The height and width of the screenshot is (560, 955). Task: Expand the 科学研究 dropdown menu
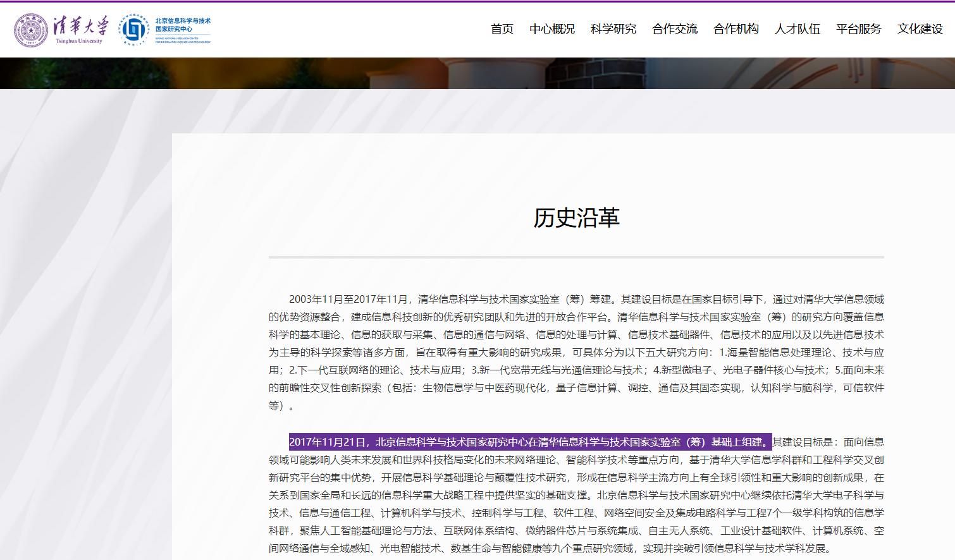coord(613,29)
